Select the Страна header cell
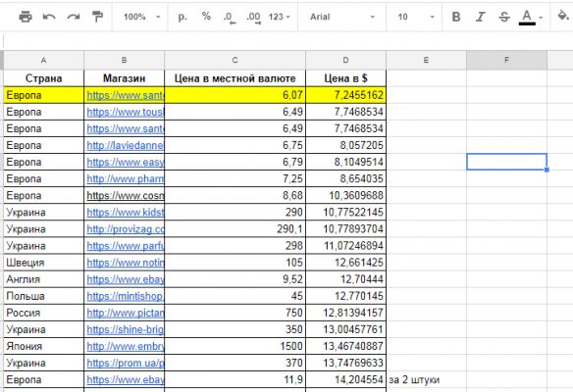This screenshot has width=573, height=392. coord(43,78)
